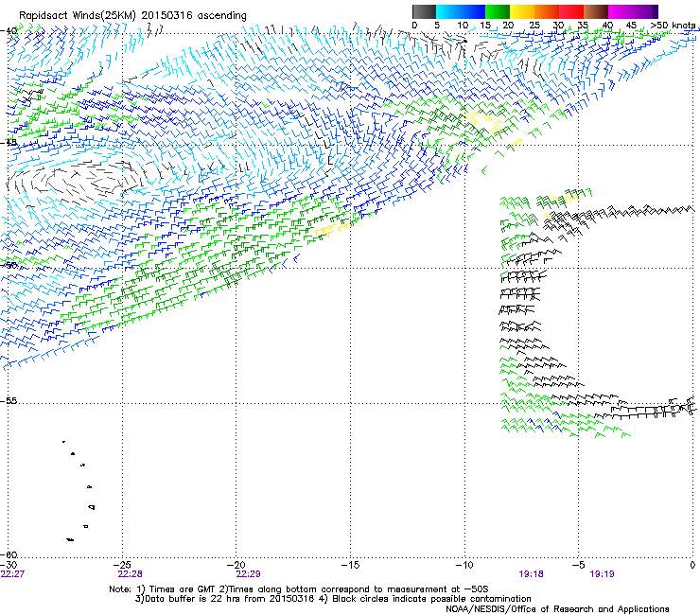Screen dimensions: 700x615
Task: Click the credit 'NOAA/NESDIS/Office of Research and Applications'
Action: [557, 609]
